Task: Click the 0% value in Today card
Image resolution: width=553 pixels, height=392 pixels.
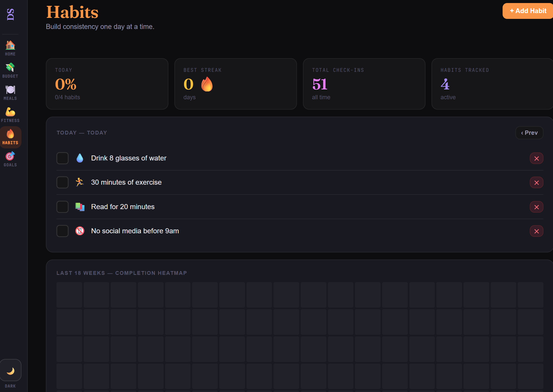Action: [66, 84]
